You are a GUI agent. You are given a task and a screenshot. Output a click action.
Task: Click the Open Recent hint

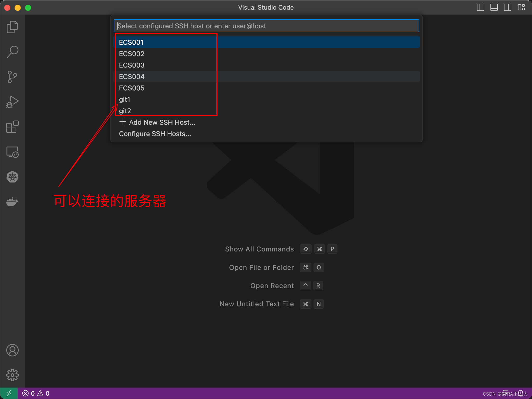272,285
